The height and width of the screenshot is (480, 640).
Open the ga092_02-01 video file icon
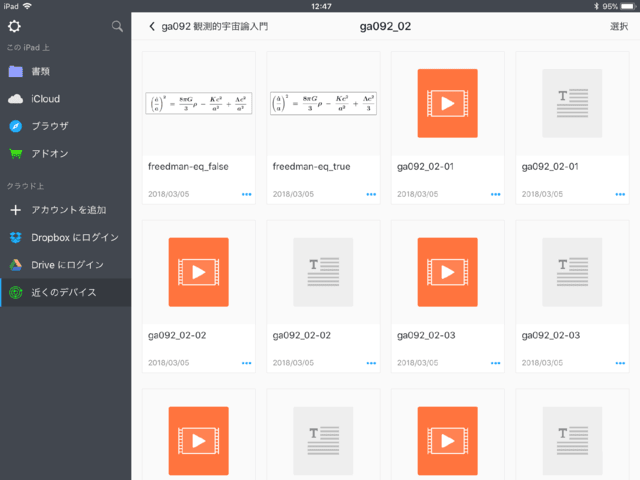pyautogui.click(x=447, y=103)
